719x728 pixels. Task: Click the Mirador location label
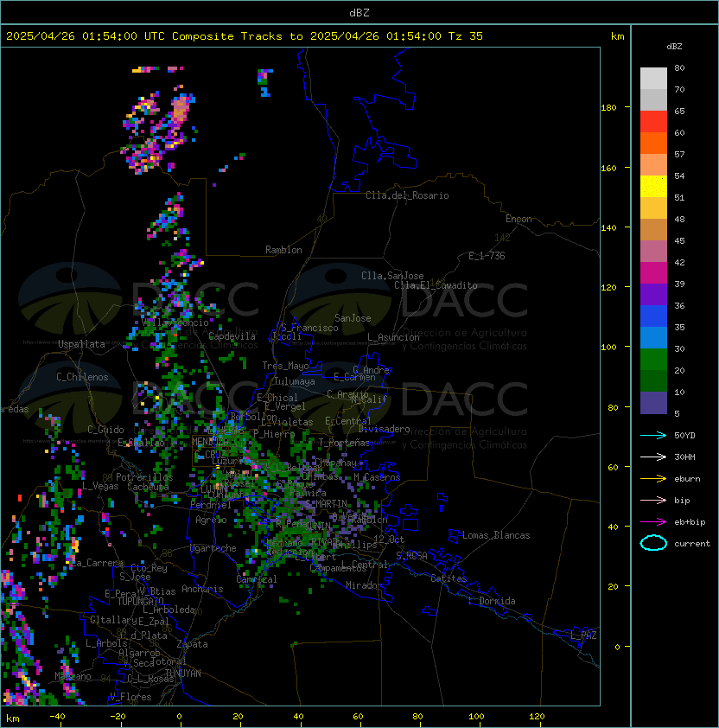364,585
